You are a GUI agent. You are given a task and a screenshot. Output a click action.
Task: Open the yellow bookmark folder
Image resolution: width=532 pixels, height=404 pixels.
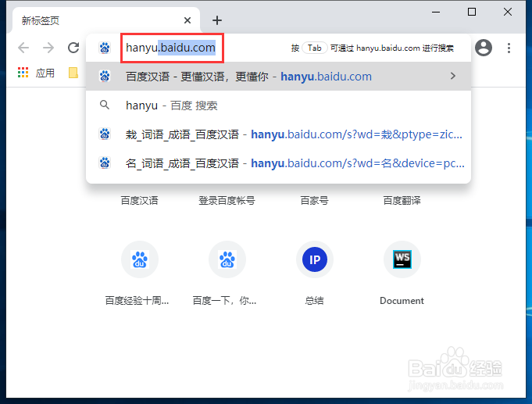point(73,73)
